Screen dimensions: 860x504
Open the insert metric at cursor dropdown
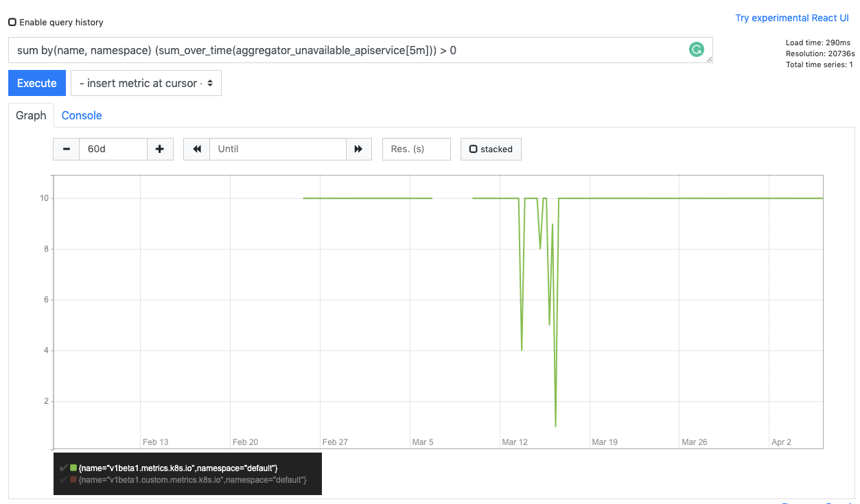coord(146,83)
